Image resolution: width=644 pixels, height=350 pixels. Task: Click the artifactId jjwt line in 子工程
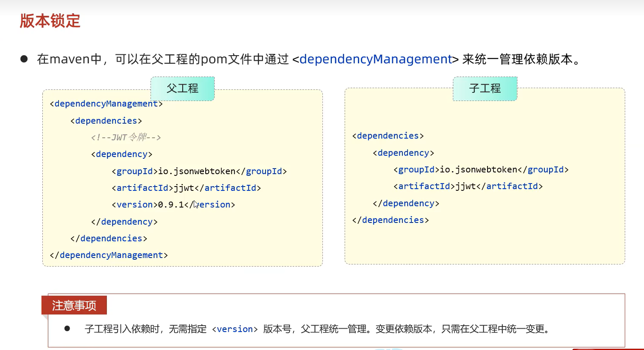[468, 186]
